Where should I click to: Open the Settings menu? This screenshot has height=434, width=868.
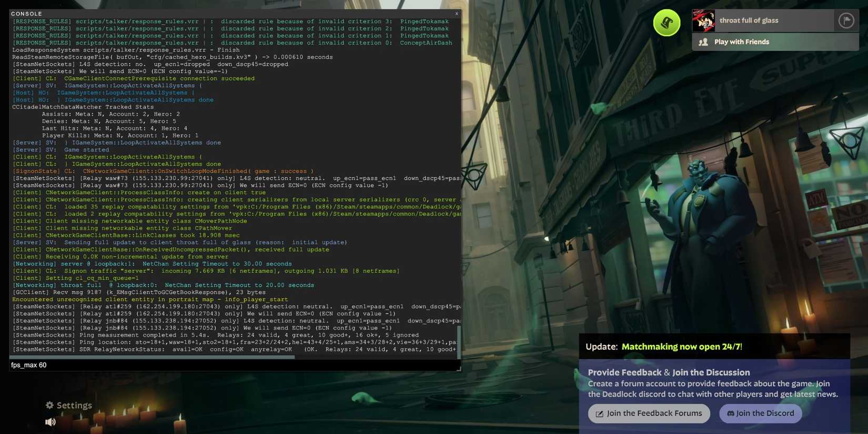[x=68, y=405]
